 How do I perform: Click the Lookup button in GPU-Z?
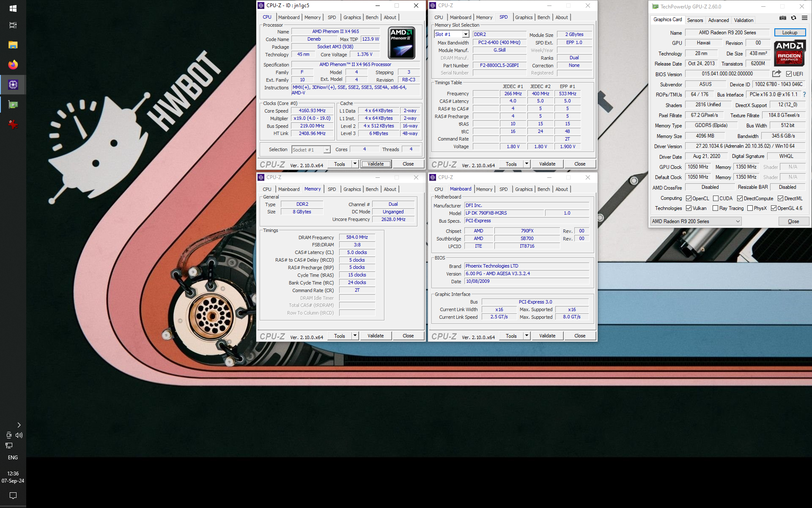(x=790, y=33)
